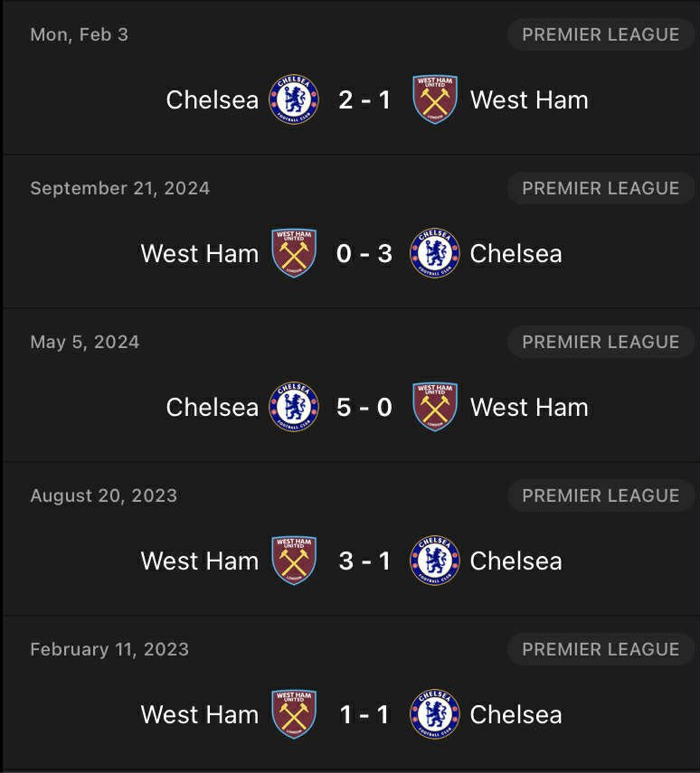The width and height of the screenshot is (700, 773).
Task: Open the 0 - 3 match result
Action: coord(364,253)
